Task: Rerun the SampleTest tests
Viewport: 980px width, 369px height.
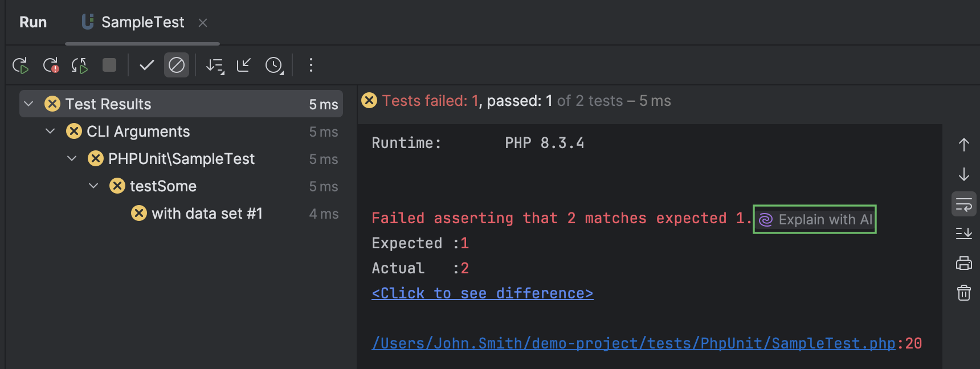Action: pyautogui.click(x=21, y=65)
